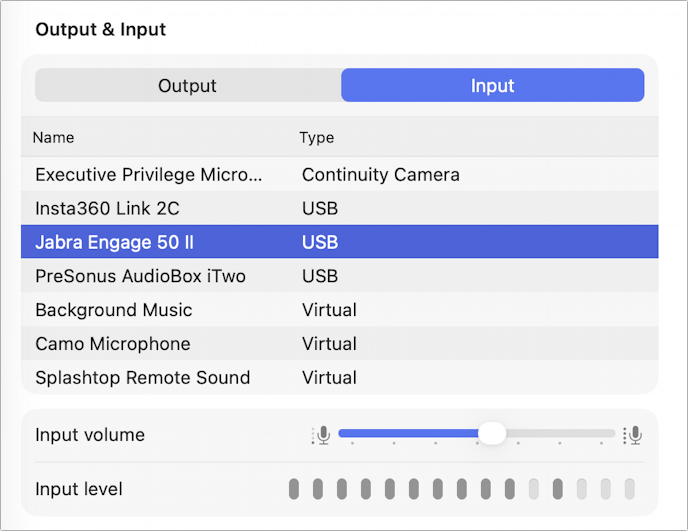Click the Name column header
The image size is (688, 531).
pyautogui.click(x=53, y=138)
